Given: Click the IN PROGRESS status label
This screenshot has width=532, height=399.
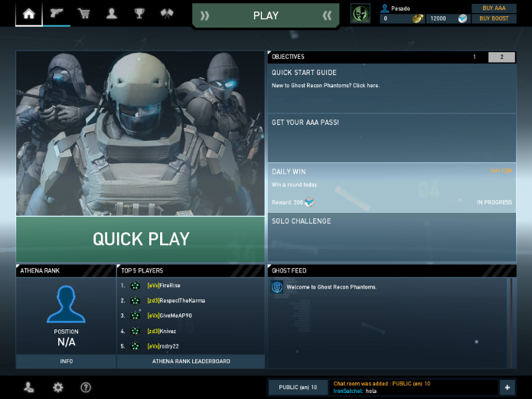Looking at the screenshot, I should 494,202.
